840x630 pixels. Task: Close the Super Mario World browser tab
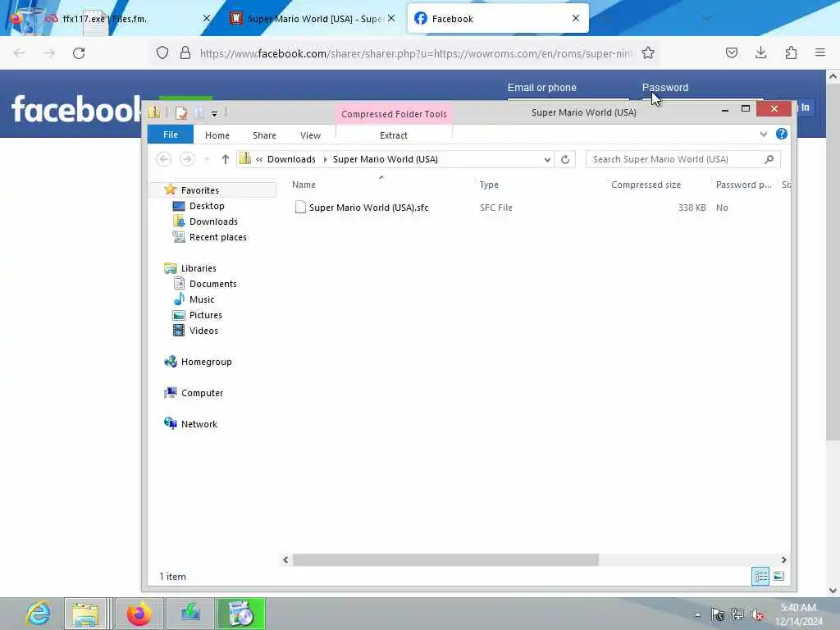click(x=391, y=18)
